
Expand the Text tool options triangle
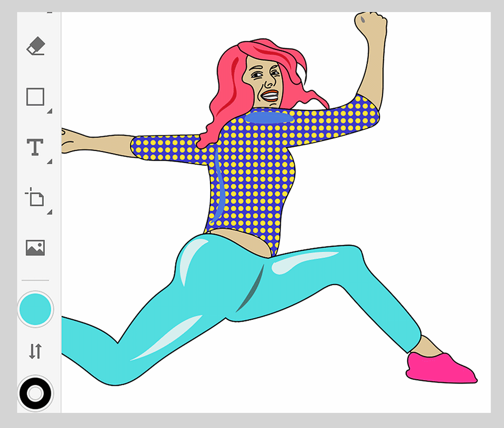49,162
